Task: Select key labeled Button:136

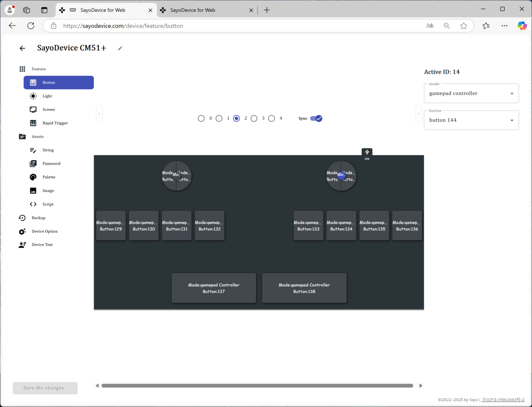Action: click(407, 225)
